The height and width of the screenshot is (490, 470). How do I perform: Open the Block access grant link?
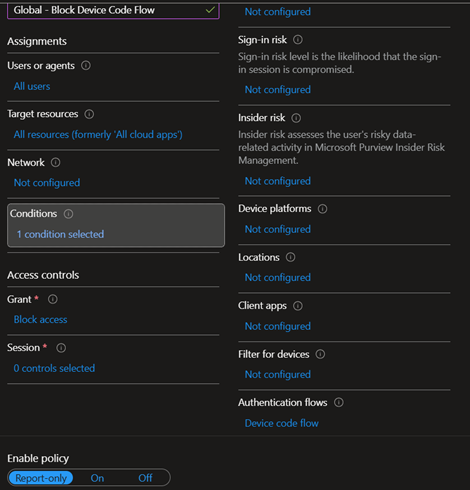click(x=40, y=320)
